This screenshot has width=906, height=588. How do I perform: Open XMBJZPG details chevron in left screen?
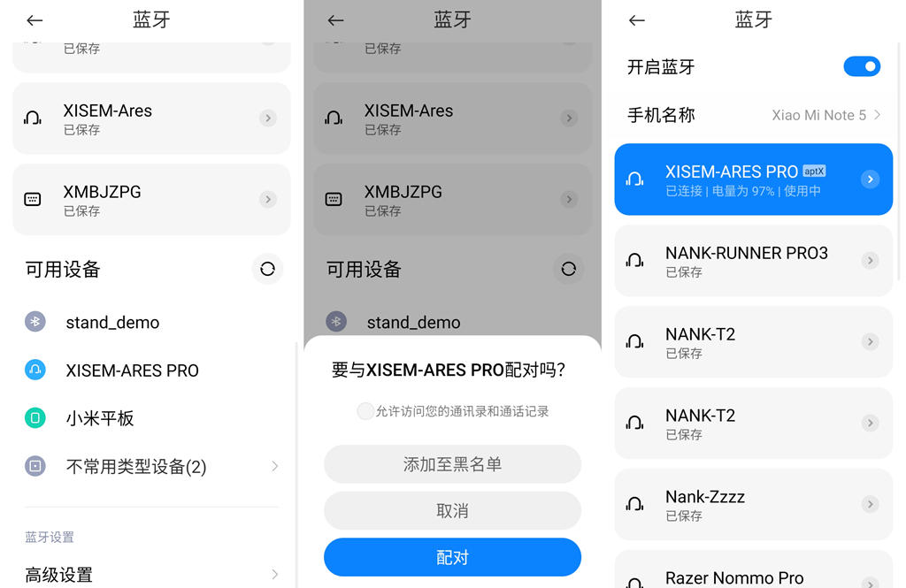(267, 199)
